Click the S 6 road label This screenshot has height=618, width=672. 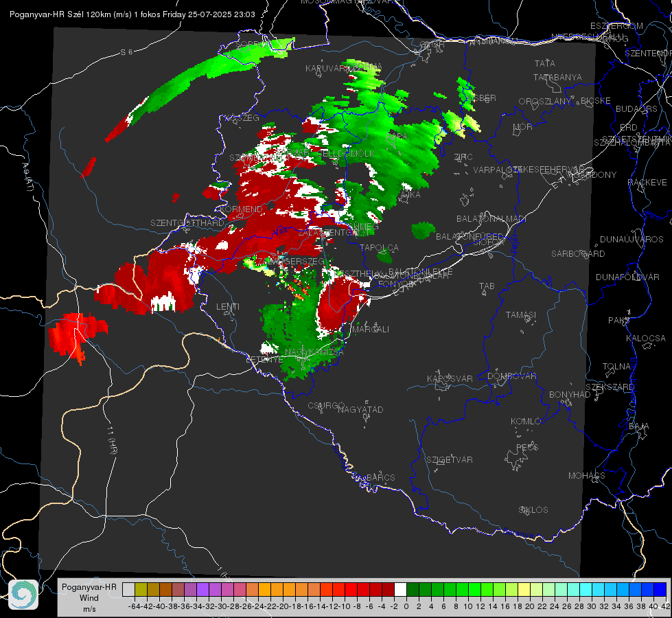coord(126,52)
